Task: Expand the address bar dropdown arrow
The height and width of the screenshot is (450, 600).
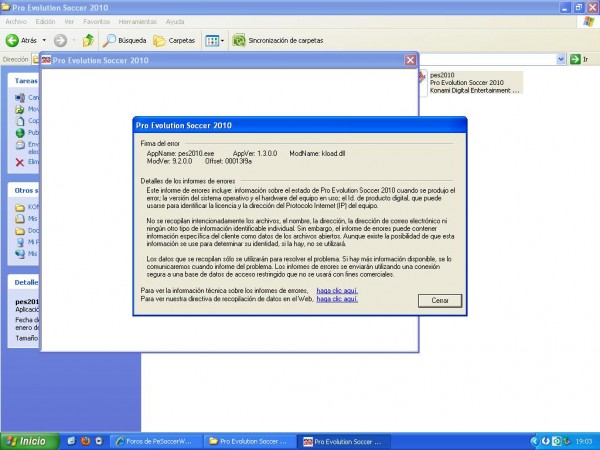Action: point(561,59)
